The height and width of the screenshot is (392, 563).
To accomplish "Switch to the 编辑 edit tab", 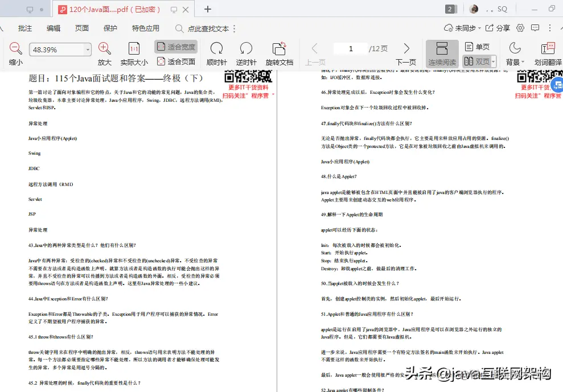I will tap(54, 27).
